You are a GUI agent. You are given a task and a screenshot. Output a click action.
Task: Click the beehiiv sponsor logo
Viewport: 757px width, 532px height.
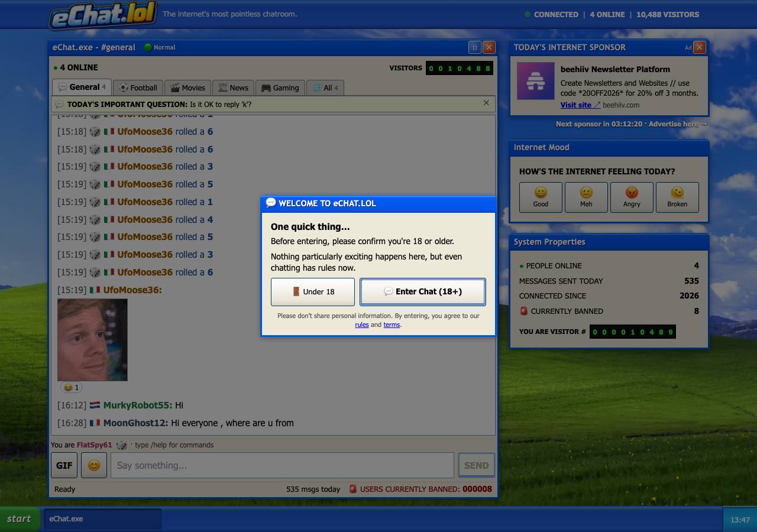pos(536,81)
